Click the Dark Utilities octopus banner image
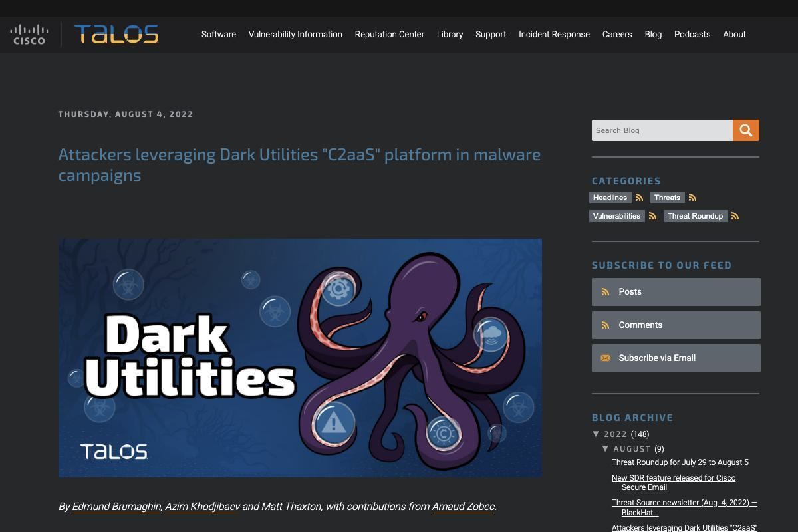Screen dimensions: 798x532 click(300, 358)
